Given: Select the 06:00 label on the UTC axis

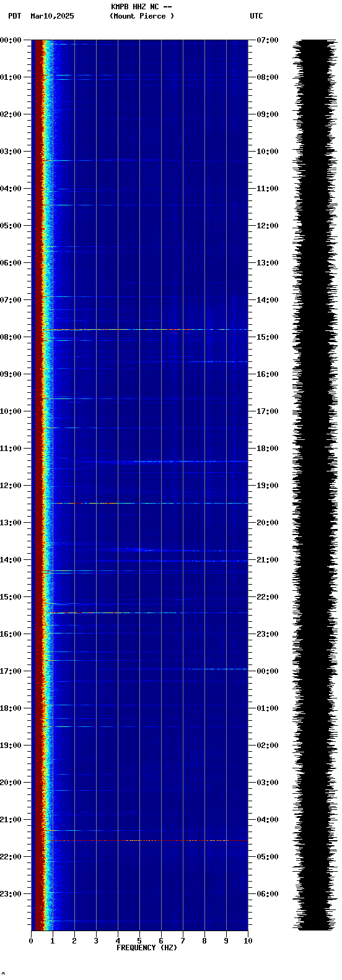Looking at the screenshot, I should click(268, 894).
